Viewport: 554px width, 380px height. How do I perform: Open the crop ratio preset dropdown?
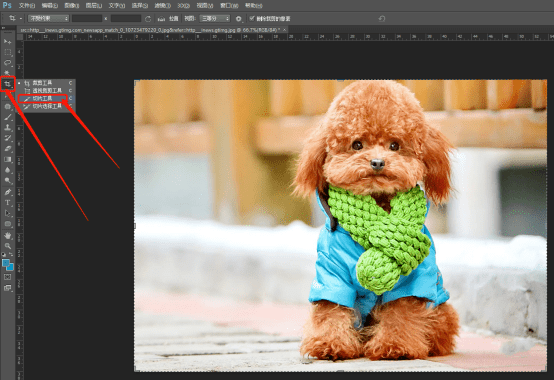point(49,18)
